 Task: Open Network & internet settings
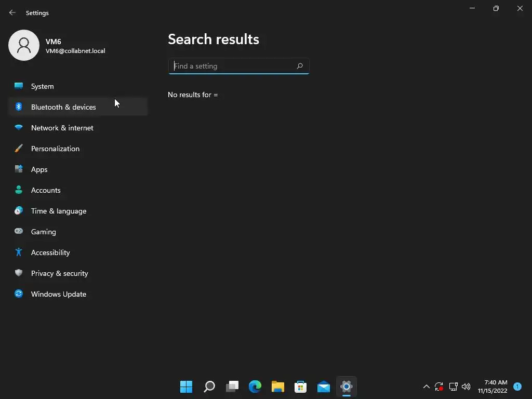78,128
